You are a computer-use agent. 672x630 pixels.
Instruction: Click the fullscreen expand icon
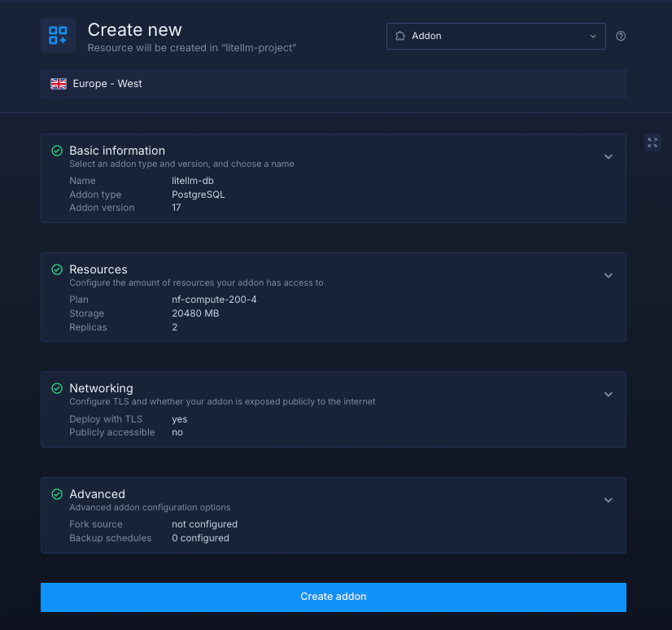(652, 142)
